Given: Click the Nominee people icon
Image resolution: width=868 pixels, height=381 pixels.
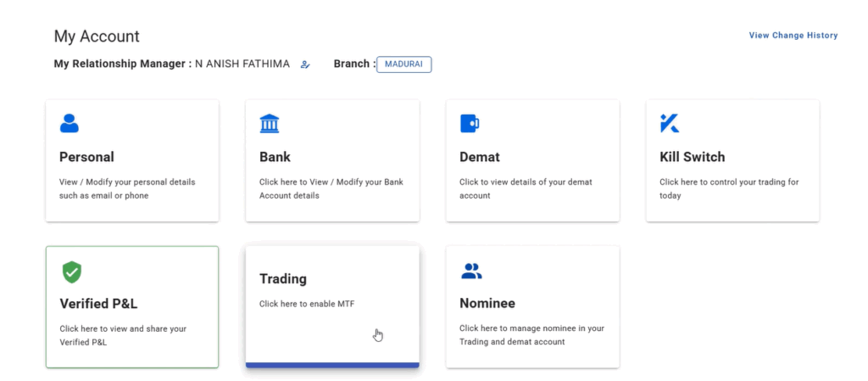Looking at the screenshot, I should point(471,271).
